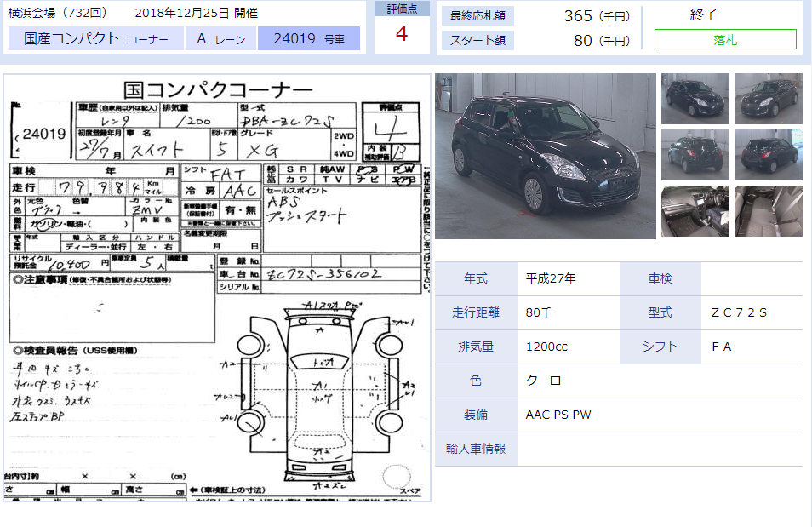Click the red evaluation score 4
The height and width of the screenshot is (527, 812).
(x=402, y=35)
